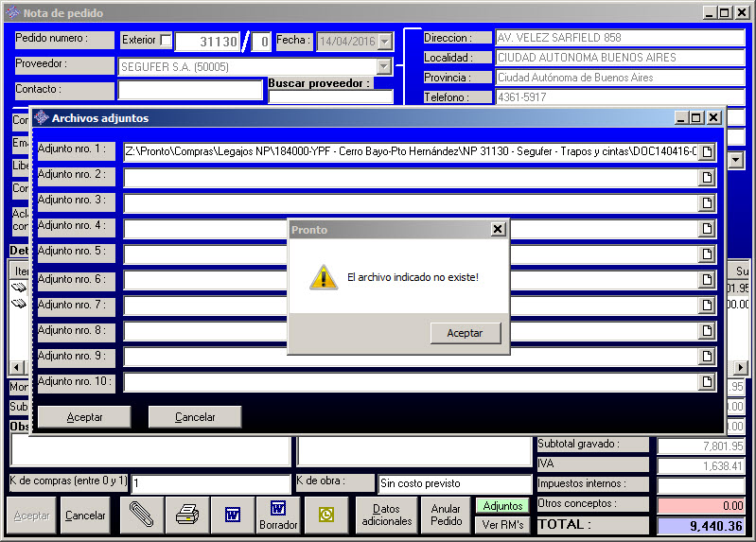Image resolution: width=756 pixels, height=542 pixels.
Task: Browse file for Adjunto nro. 1
Action: click(x=706, y=152)
